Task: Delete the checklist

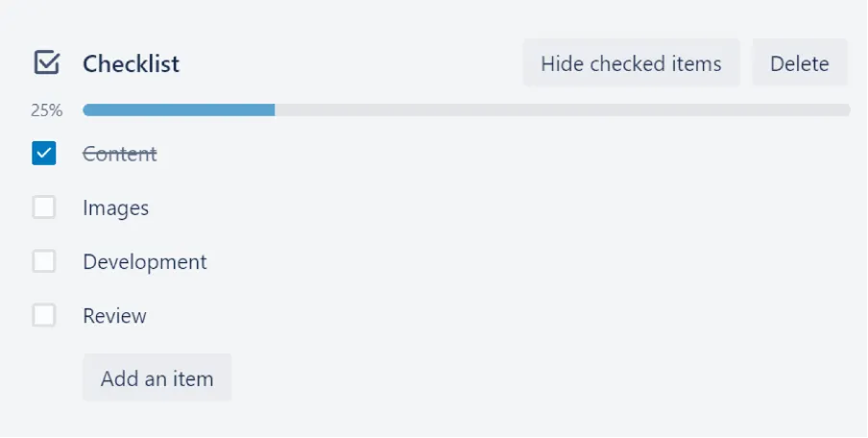Action: tap(799, 63)
